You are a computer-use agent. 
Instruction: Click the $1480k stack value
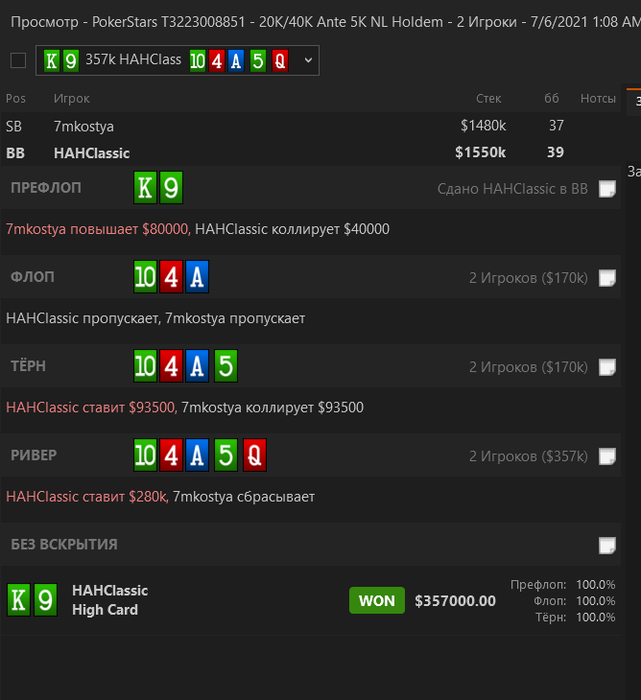coord(483,126)
